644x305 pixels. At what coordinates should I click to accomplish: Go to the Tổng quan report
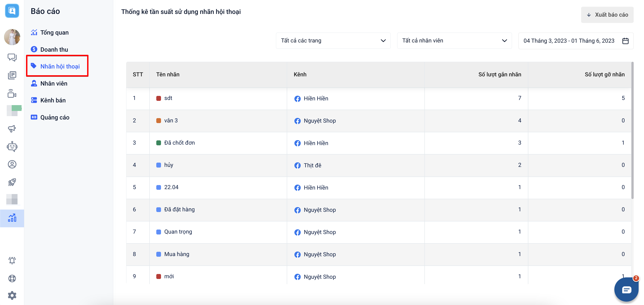click(54, 33)
